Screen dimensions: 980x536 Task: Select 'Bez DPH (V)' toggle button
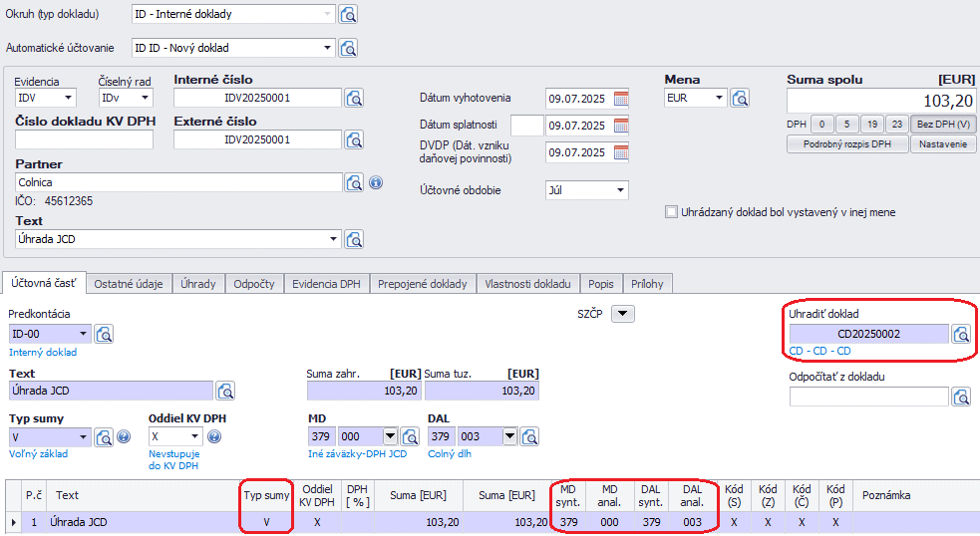click(x=943, y=125)
